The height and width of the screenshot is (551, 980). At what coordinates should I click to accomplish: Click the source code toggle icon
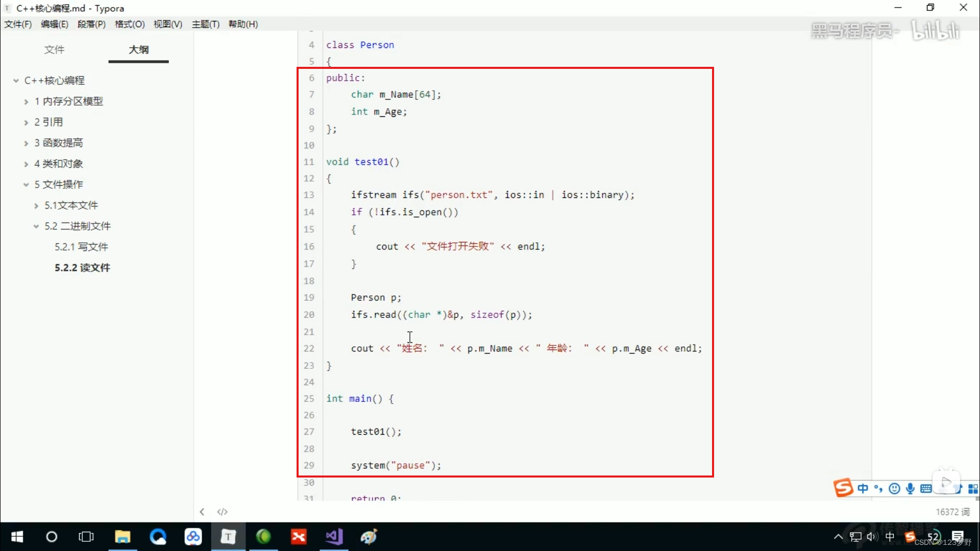click(222, 511)
